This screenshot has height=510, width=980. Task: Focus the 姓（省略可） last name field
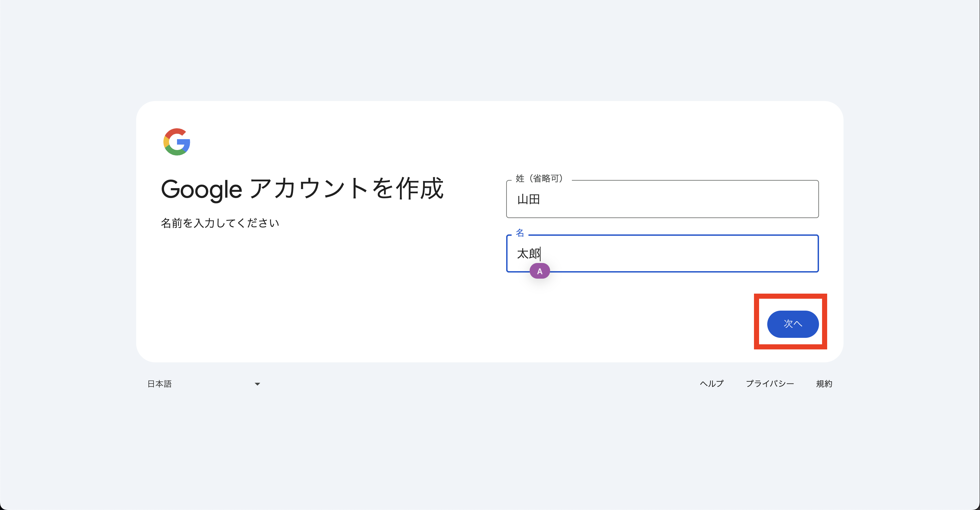pos(662,199)
